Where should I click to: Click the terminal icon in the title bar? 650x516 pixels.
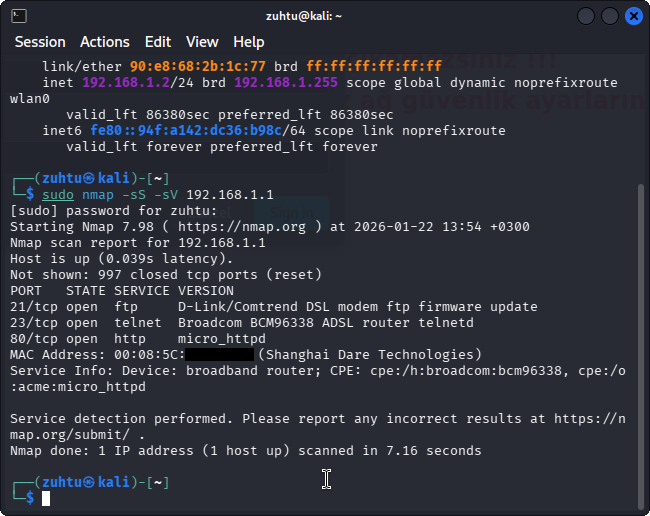(19, 16)
